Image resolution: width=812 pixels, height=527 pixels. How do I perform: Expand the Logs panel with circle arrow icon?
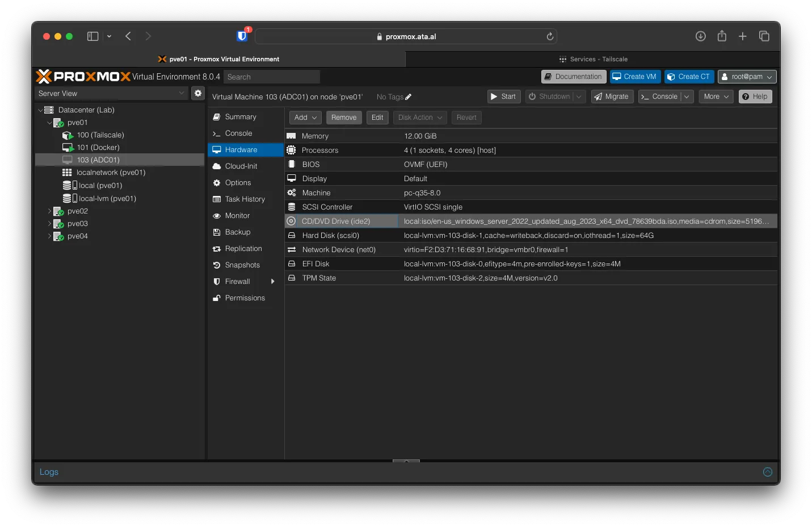click(768, 472)
